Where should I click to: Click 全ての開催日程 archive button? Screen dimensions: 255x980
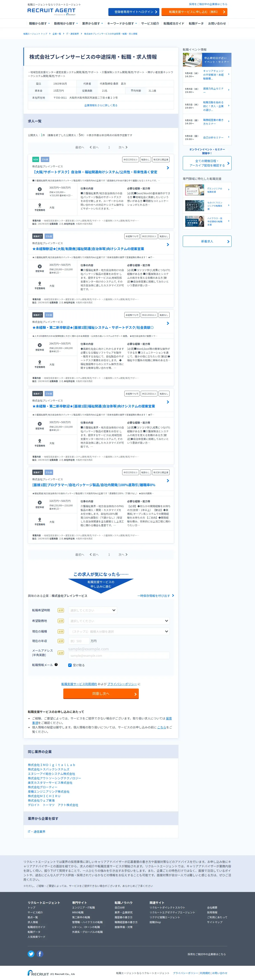[207, 163]
